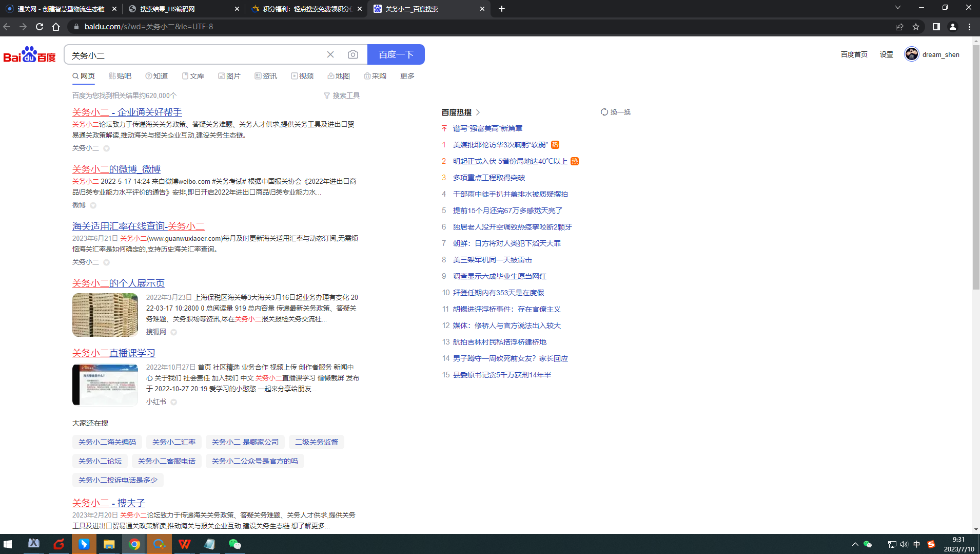Screen dimensions: 980x554
Task: Open result 关务小二的个人展示页
Action: [x=119, y=283]
